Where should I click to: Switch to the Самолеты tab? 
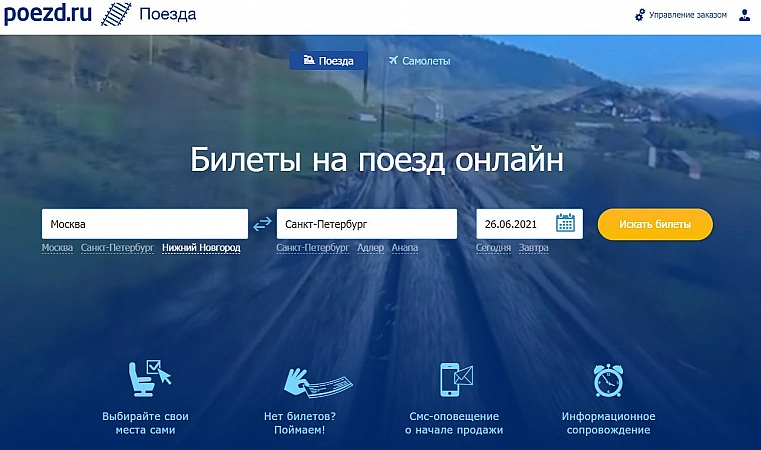pos(419,61)
